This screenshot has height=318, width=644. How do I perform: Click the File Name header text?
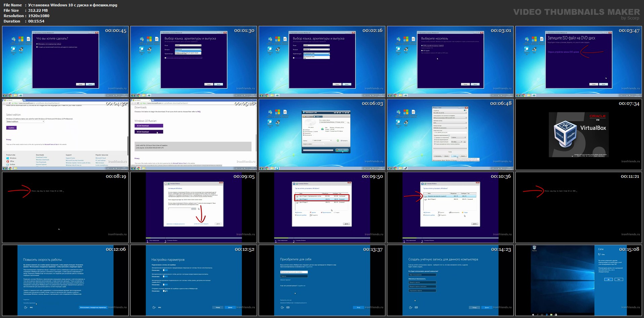coord(13,5)
